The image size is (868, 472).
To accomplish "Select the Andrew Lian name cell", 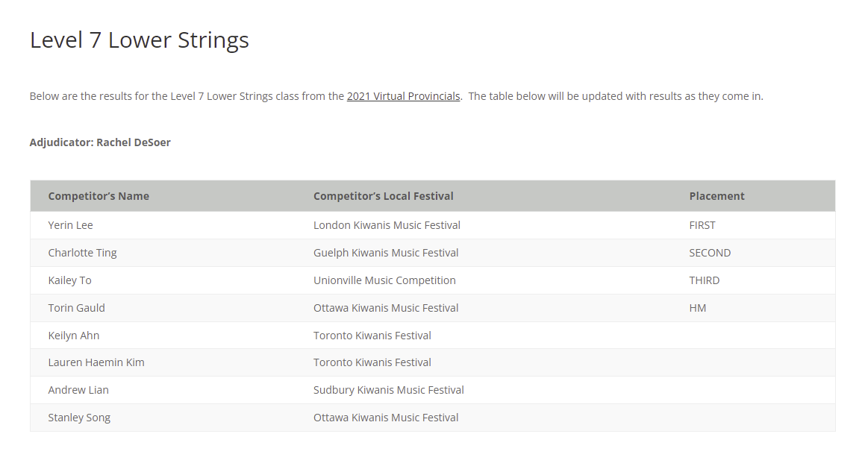I will point(78,390).
